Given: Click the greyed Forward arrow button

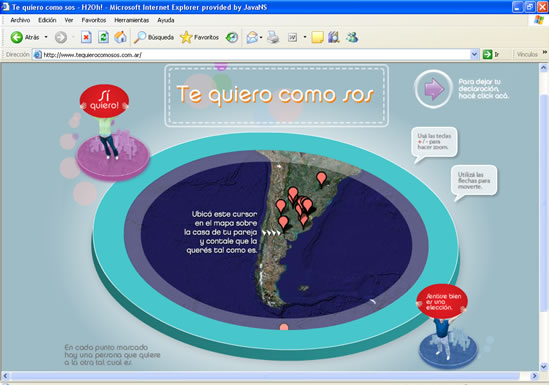Looking at the screenshot, I should pos(61,37).
